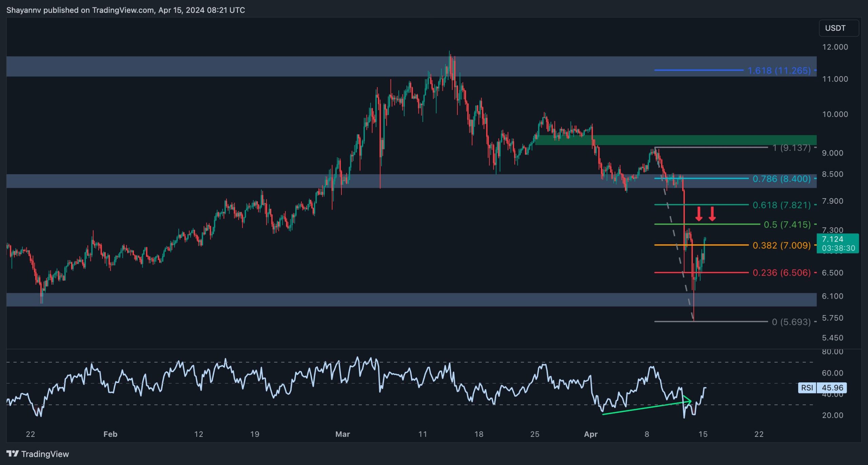Click the 22 date left of Feb
The width and height of the screenshot is (868, 465).
[x=30, y=434]
